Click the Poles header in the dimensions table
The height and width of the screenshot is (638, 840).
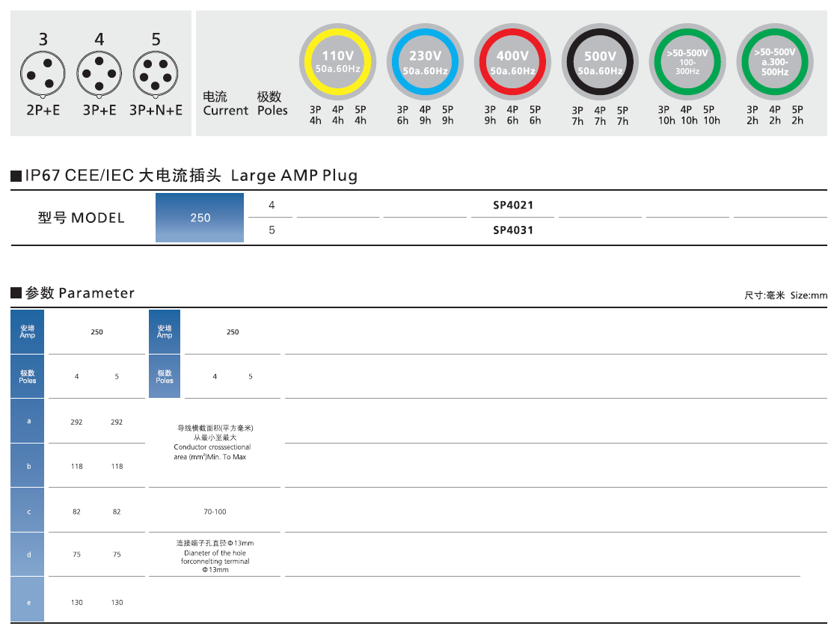28,376
